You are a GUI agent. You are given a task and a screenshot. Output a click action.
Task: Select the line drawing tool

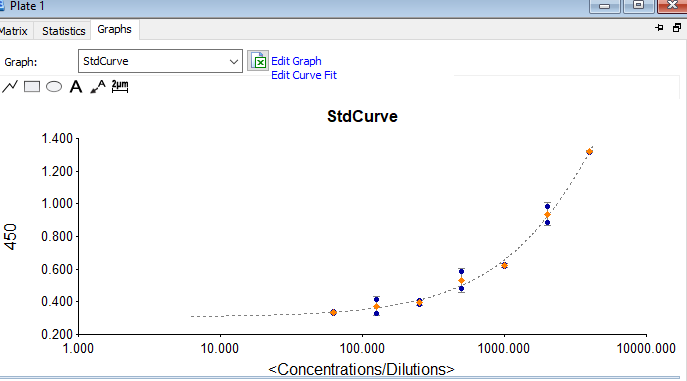[x=10, y=86]
